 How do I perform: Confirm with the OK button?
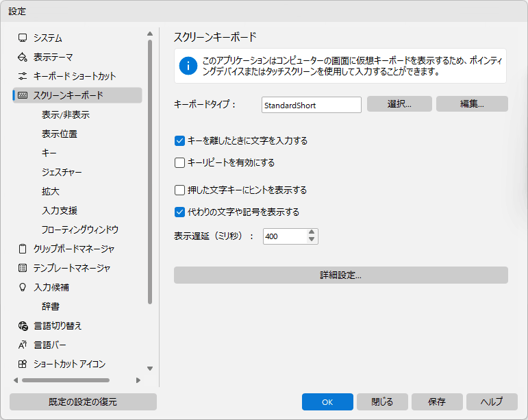327,402
